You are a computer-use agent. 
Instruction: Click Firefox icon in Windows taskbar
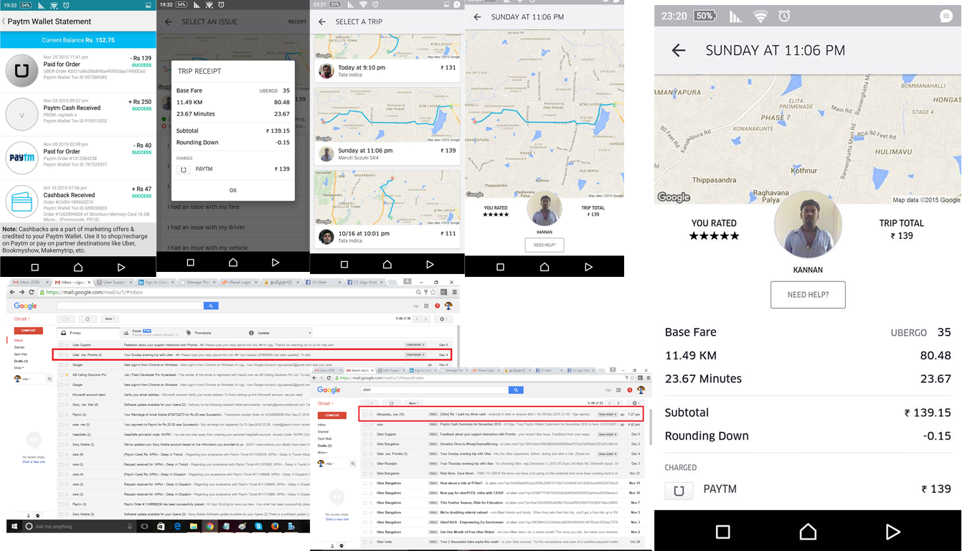(x=275, y=526)
